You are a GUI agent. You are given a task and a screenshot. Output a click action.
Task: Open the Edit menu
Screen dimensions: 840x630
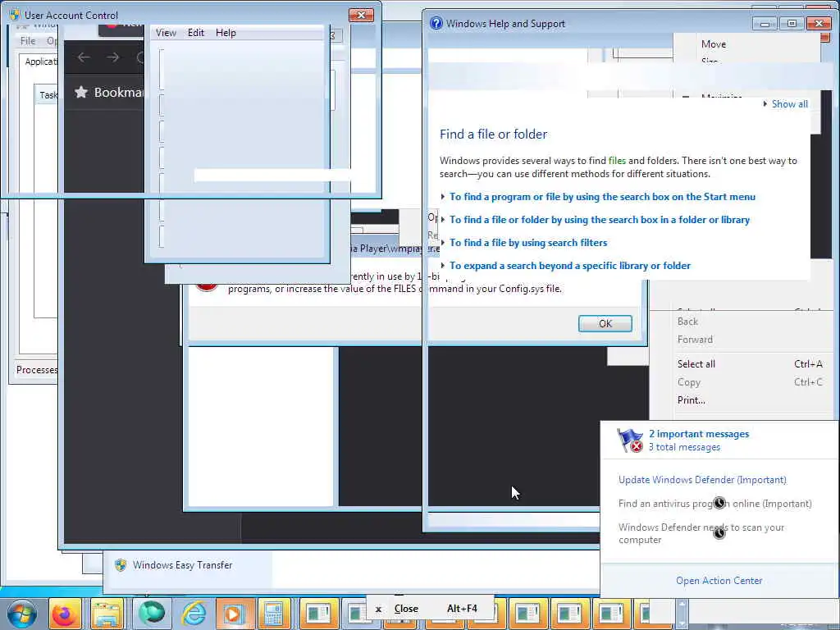click(195, 33)
